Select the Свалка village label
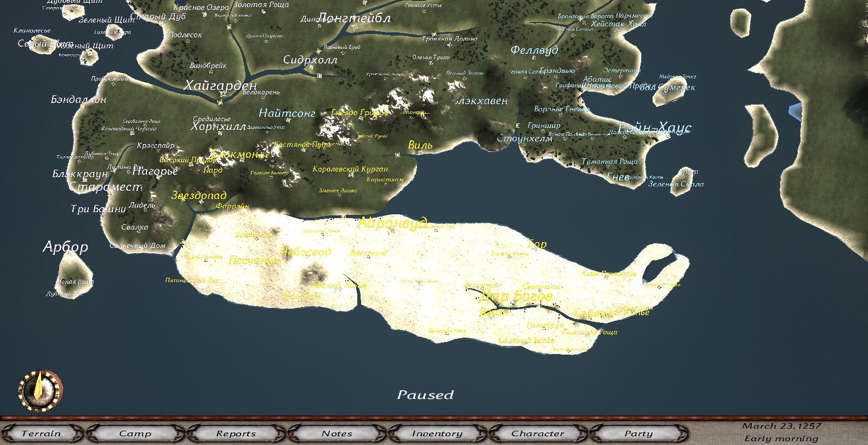This screenshot has height=445, width=868. pos(135,227)
